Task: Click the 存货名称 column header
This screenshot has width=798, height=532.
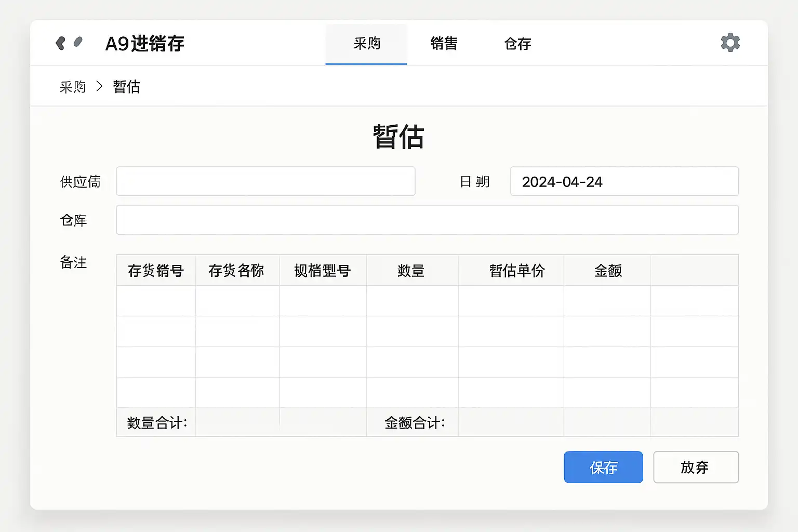Action: 237,271
